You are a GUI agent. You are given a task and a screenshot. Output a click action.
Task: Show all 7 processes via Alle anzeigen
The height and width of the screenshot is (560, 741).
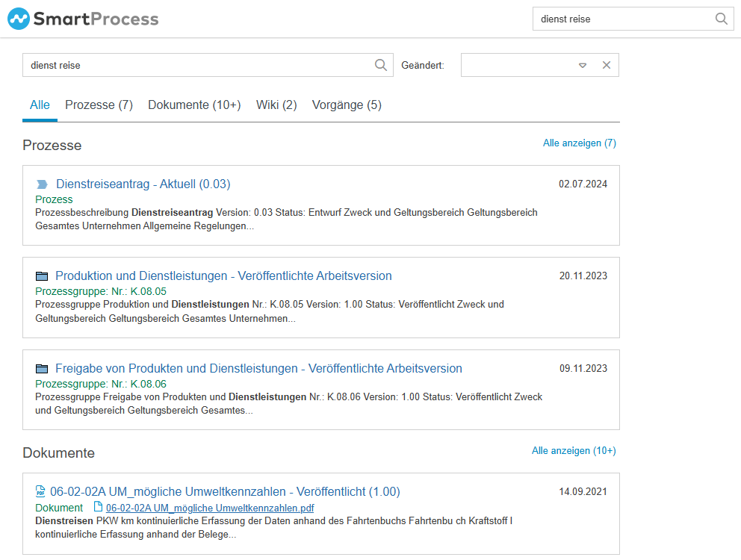(x=579, y=143)
